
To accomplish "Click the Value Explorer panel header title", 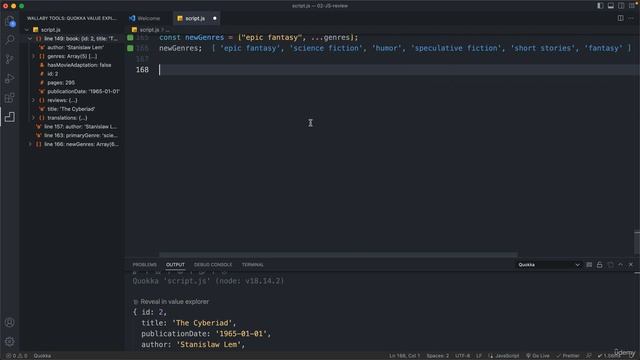I will click(72, 18).
